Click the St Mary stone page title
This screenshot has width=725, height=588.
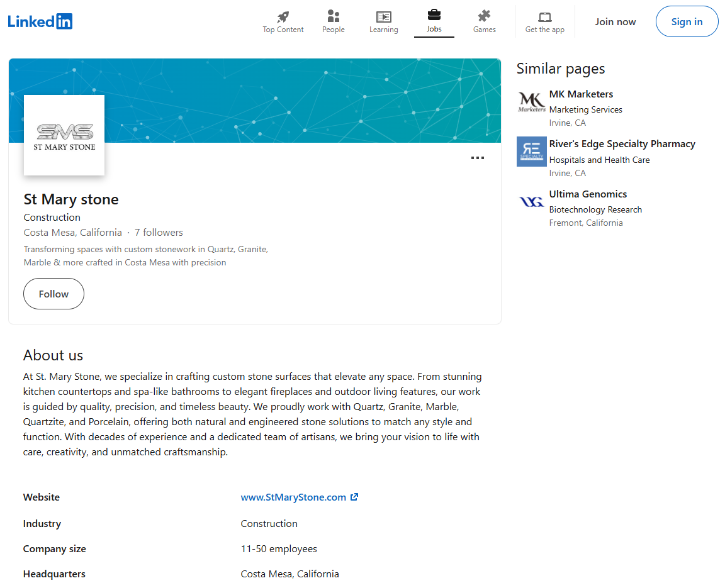[x=71, y=199]
